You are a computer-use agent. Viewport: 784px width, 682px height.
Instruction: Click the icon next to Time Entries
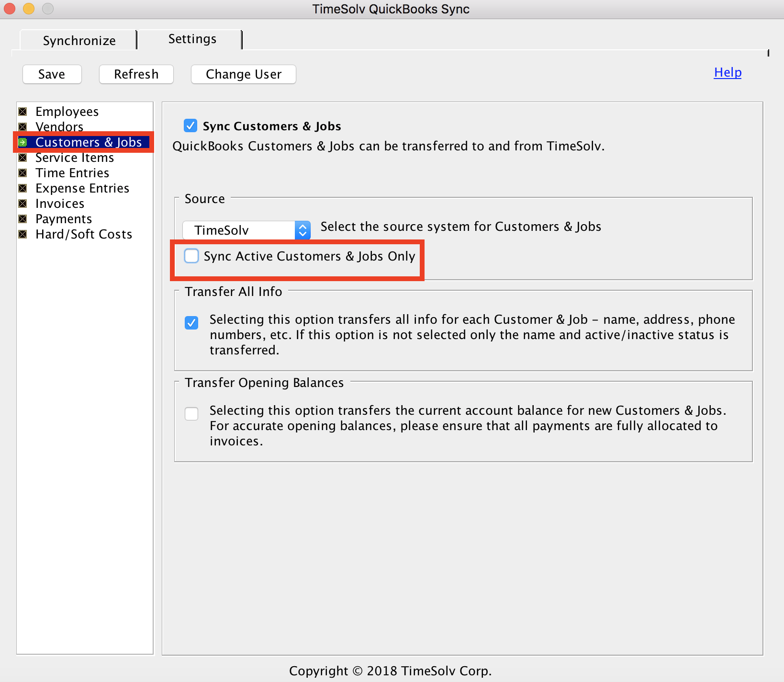(22, 173)
